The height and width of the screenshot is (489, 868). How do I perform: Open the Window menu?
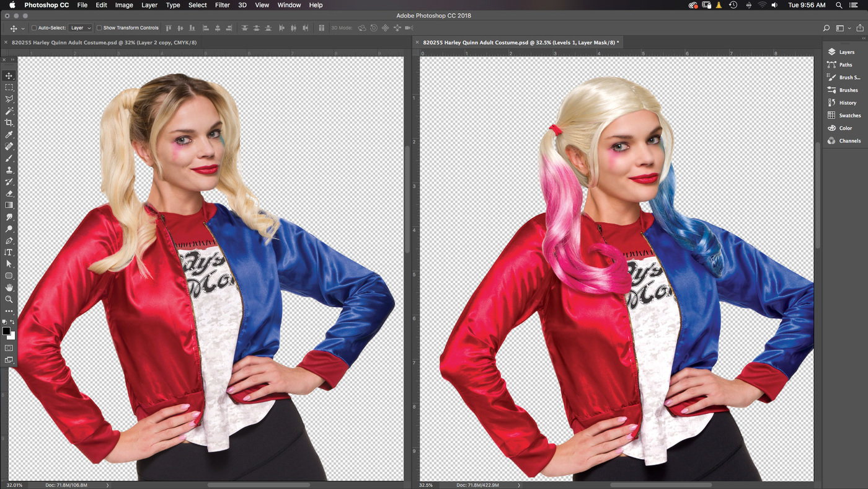(289, 5)
